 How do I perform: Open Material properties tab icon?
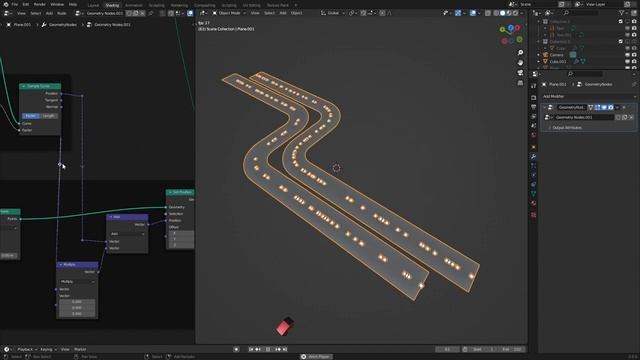pyautogui.click(x=533, y=203)
